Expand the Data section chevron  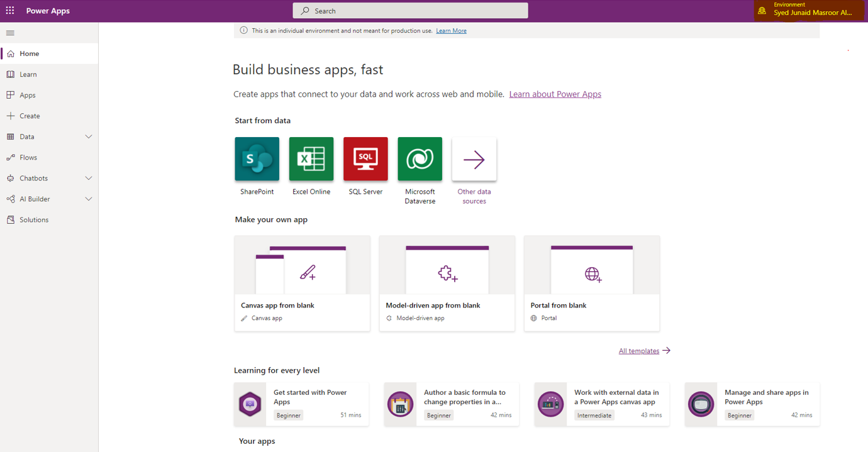89,136
